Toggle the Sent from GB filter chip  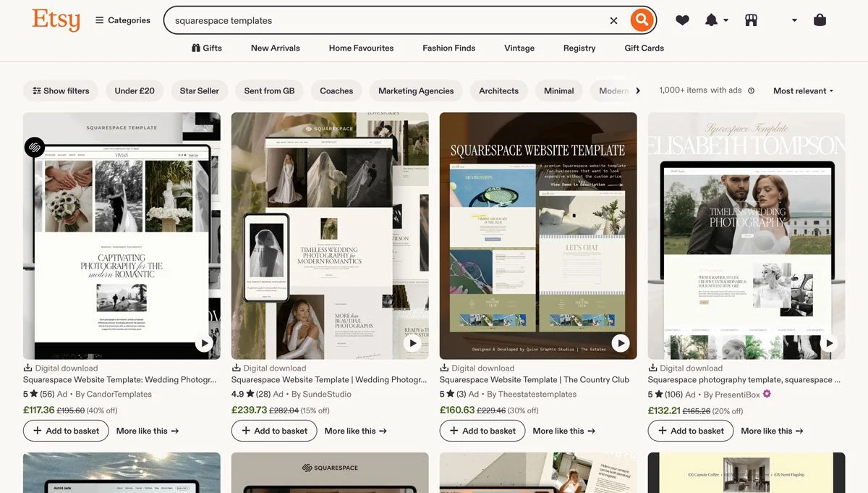(x=269, y=90)
